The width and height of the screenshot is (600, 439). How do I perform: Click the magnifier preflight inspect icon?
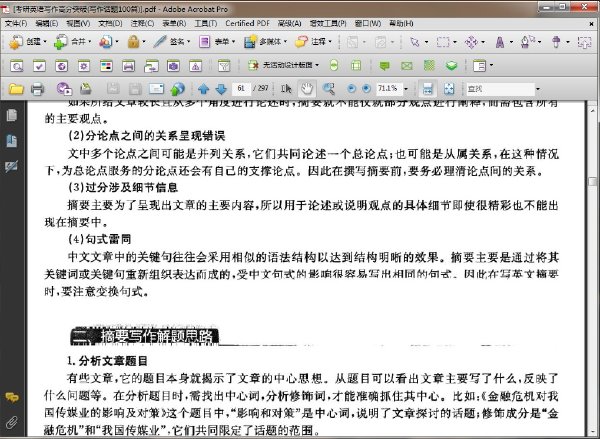(16, 66)
